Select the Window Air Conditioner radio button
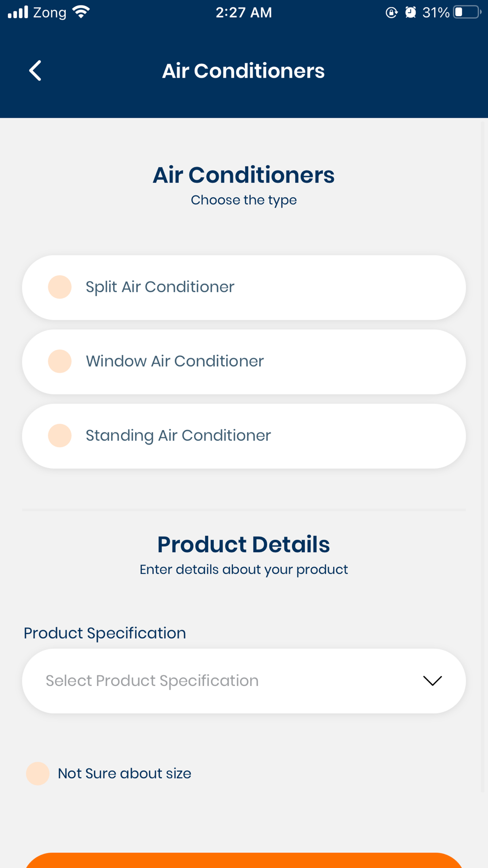Viewport: 488px width, 868px height. click(x=60, y=361)
